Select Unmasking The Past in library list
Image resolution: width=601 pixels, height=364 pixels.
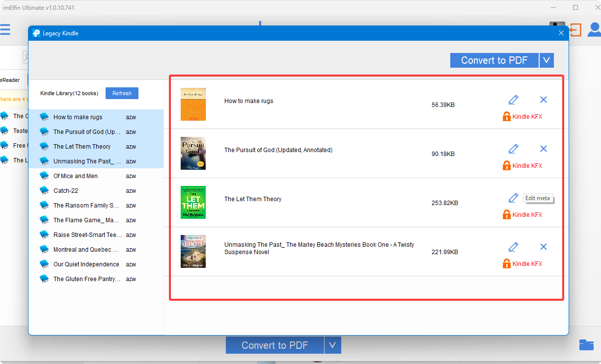click(x=96, y=161)
